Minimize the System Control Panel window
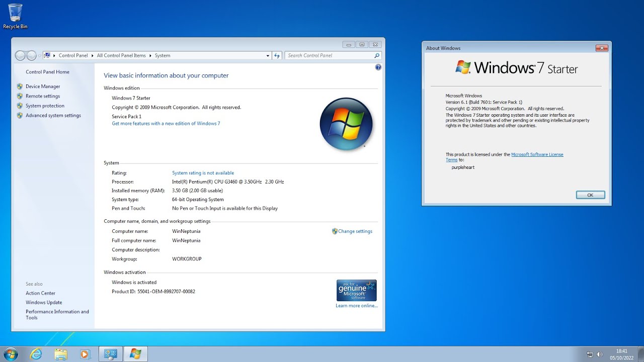The width and height of the screenshot is (644, 362). pos(349,44)
